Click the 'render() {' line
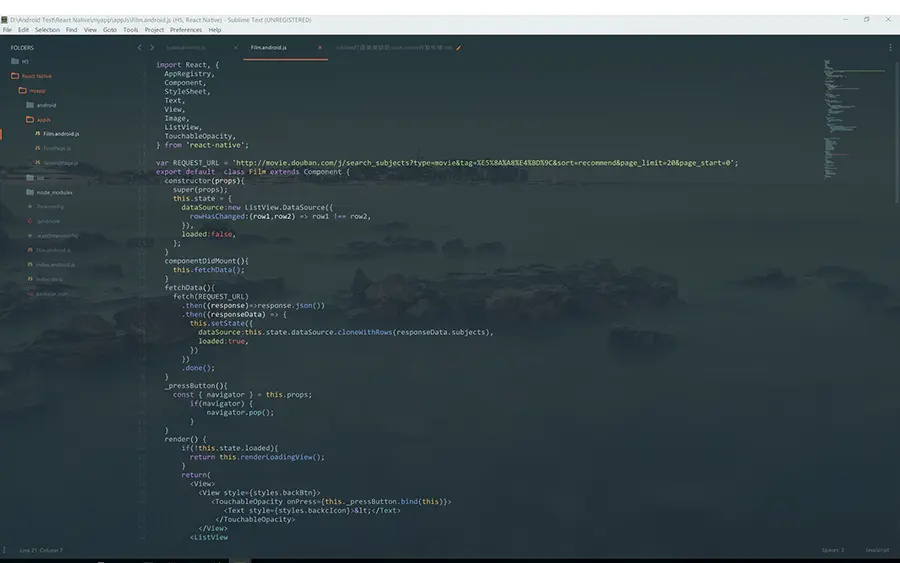The image size is (900, 563). coord(185,439)
